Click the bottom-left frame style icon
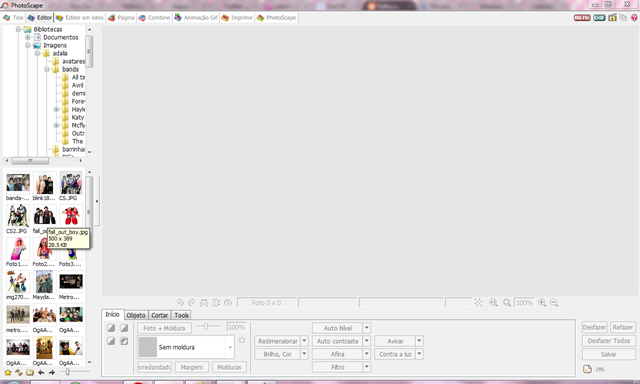The height and width of the screenshot is (384, 640). click(111, 341)
